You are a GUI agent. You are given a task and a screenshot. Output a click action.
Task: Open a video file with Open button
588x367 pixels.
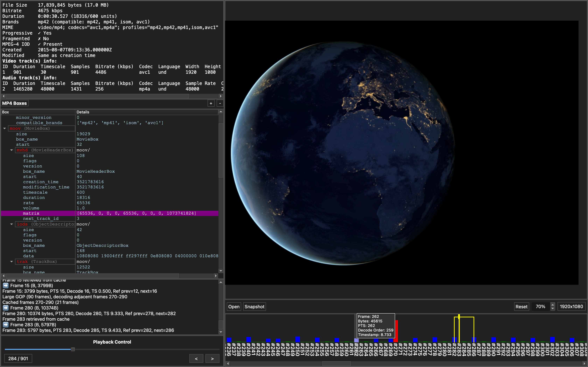[x=234, y=307]
